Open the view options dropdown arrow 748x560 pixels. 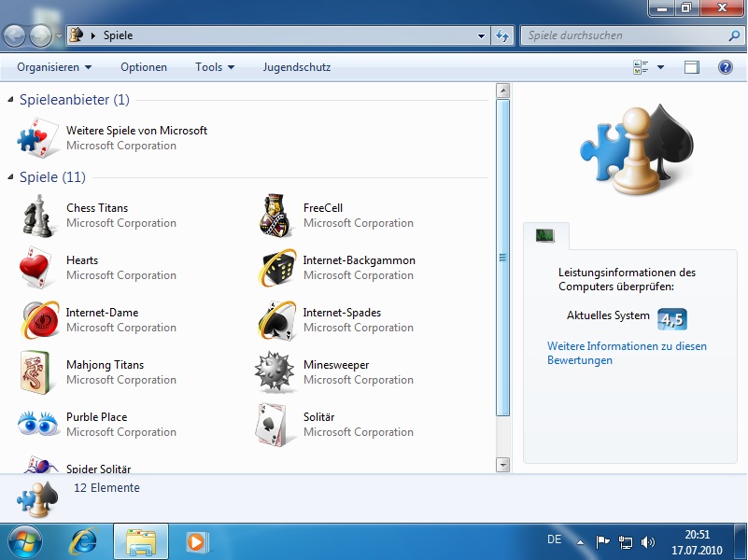click(x=660, y=67)
